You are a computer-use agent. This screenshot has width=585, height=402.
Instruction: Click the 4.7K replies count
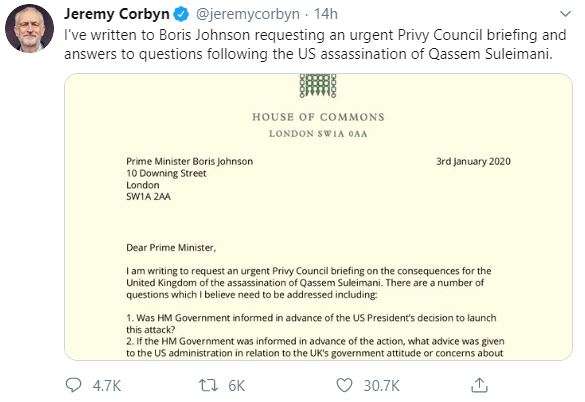(107, 386)
